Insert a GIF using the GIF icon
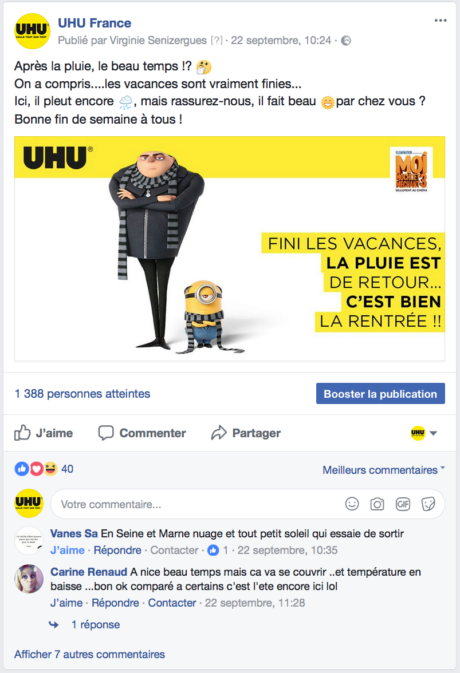460x673 pixels. click(x=402, y=504)
